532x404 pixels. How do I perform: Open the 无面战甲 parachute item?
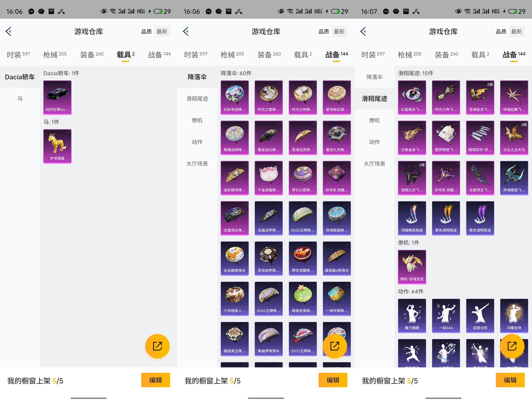[x=269, y=218]
